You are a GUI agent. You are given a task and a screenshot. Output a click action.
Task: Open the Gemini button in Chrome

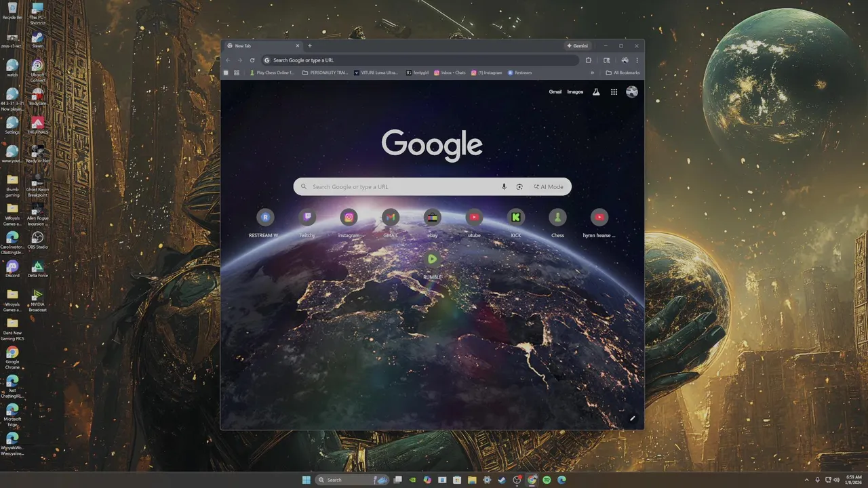click(578, 45)
